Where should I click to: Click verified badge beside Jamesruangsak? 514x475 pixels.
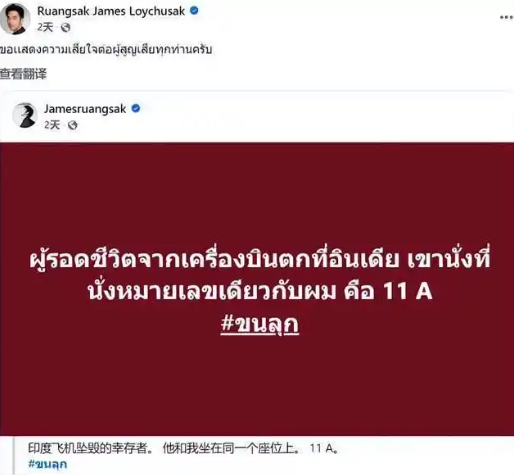pos(136,109)
